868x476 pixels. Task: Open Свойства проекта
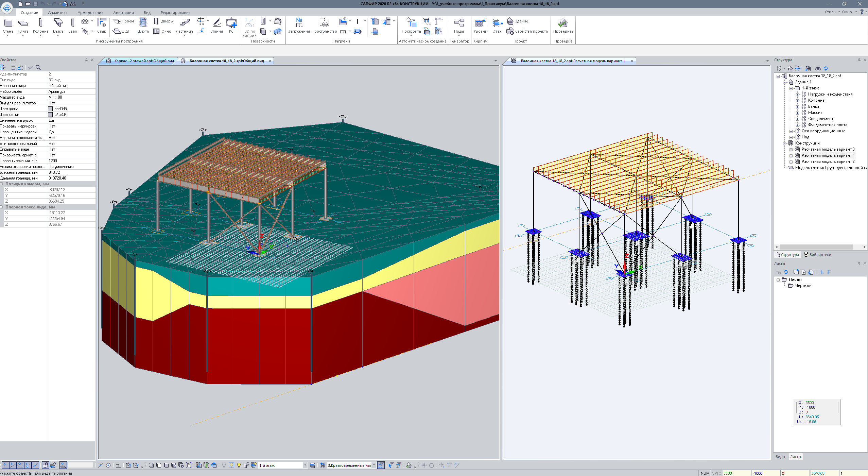pyautogui.click(x=527, y=31)
